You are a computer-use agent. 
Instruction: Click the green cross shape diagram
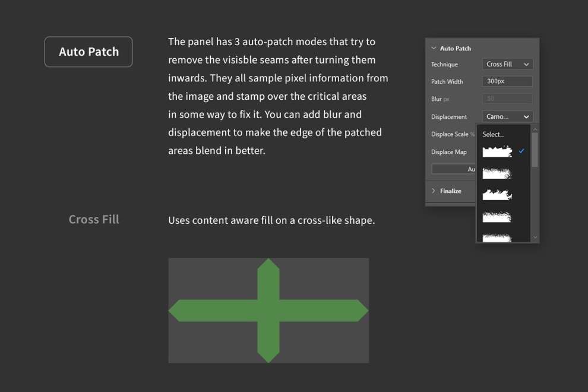pyautogui.click(x=268, y=311)
